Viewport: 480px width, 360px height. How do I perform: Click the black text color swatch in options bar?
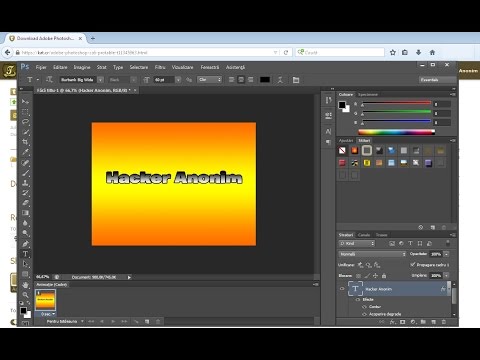pos(265,80)
